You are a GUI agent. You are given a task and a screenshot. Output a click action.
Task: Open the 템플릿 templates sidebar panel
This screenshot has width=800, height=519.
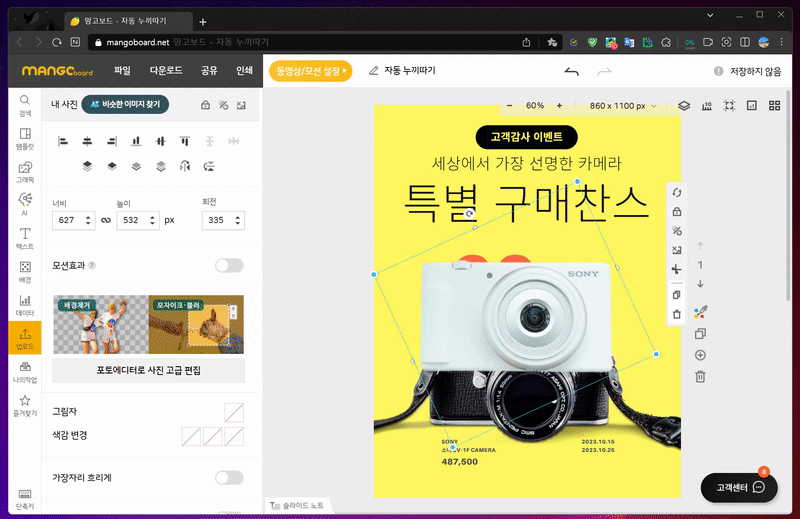(x=24, y=139)
